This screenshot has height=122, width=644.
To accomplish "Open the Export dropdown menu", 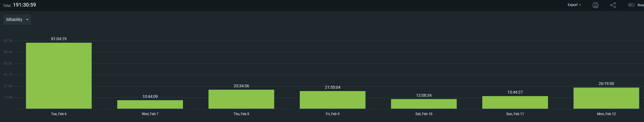I will 574,5.
